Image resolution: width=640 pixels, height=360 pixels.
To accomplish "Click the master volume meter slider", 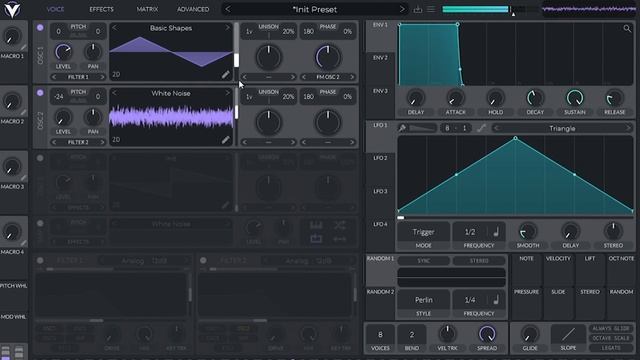I will pos(490,9).
